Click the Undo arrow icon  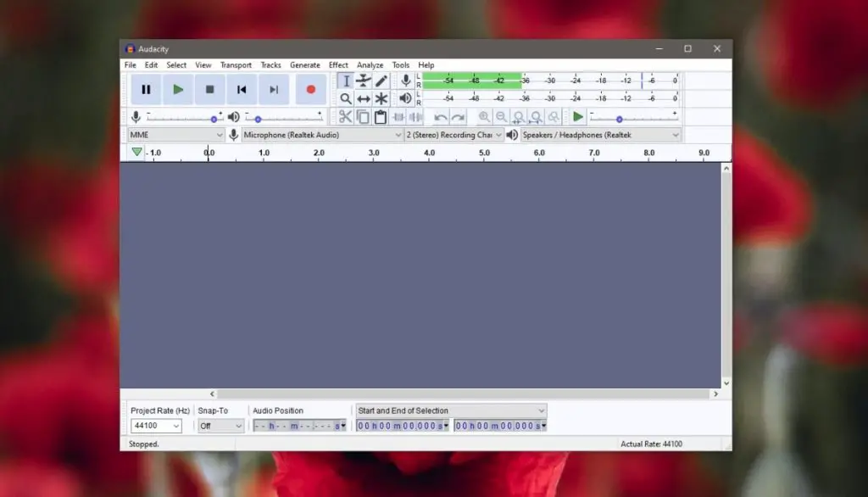point(441,117)
